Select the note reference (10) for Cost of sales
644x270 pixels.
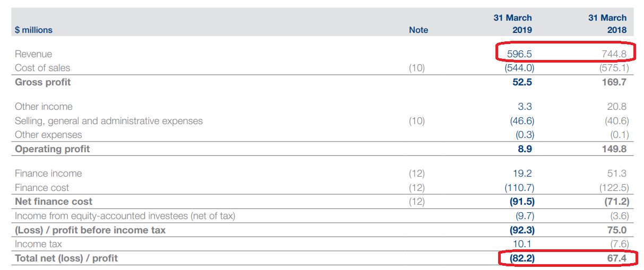point(416,68)
